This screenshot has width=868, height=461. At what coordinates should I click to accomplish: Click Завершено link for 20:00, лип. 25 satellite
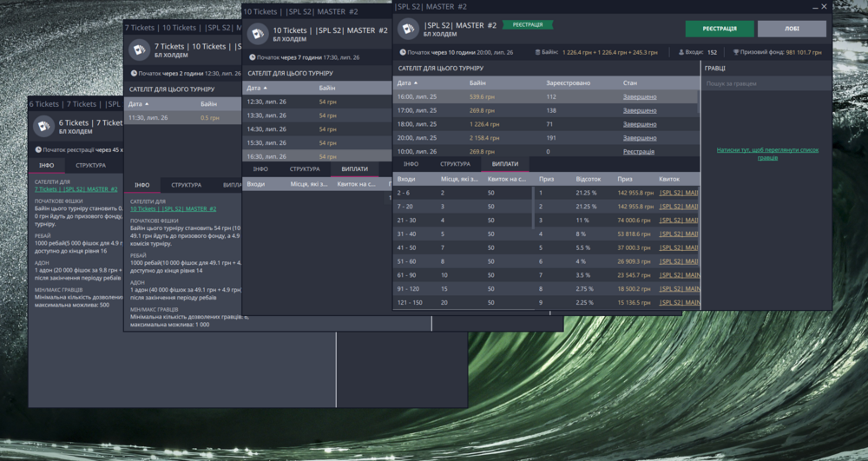coord(640,138)
